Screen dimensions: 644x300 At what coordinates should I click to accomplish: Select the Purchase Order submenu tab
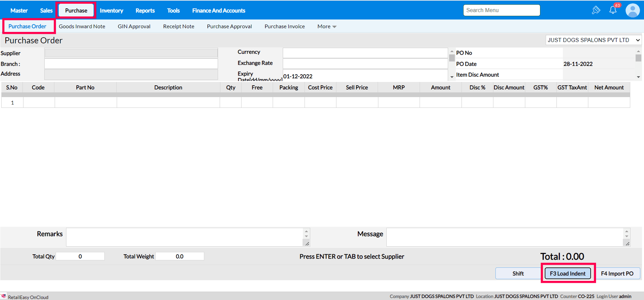27,26
